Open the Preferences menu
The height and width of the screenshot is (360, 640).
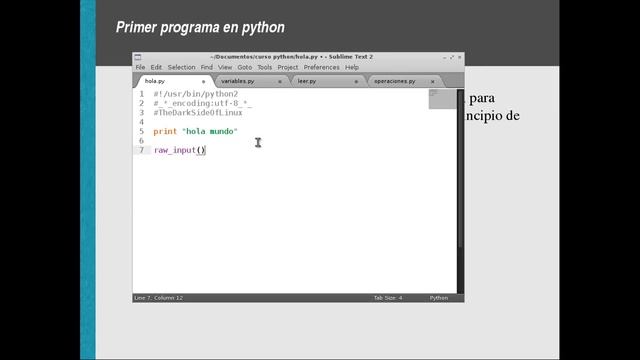[321, 67]
